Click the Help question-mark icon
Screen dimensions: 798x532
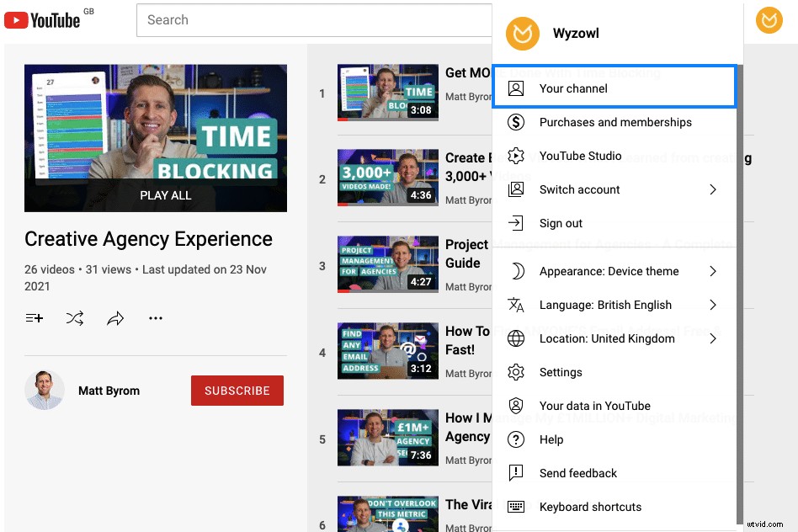pos(516,439)
